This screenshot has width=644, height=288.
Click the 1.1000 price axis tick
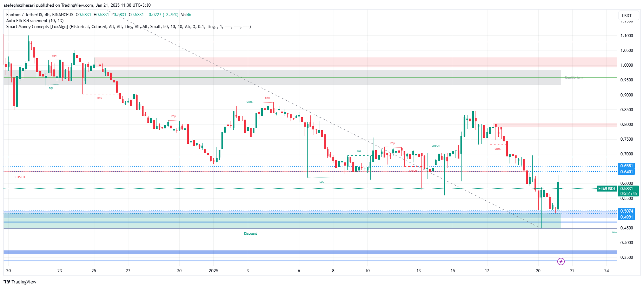tap(627, 36)
